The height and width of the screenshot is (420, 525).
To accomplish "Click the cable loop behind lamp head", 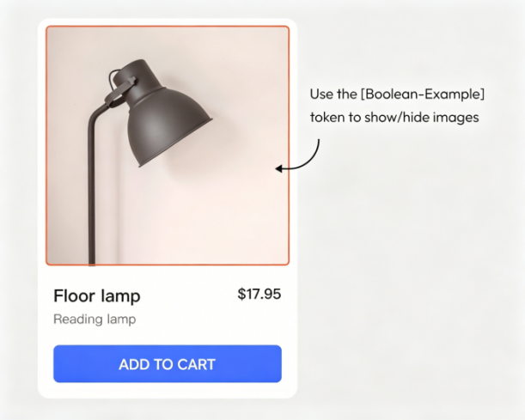I will 113,78.
